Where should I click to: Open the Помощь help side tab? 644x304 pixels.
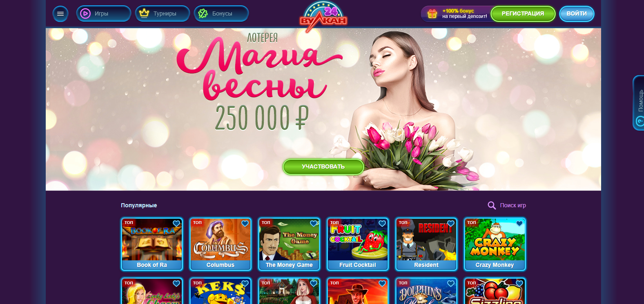coord(639,103)
